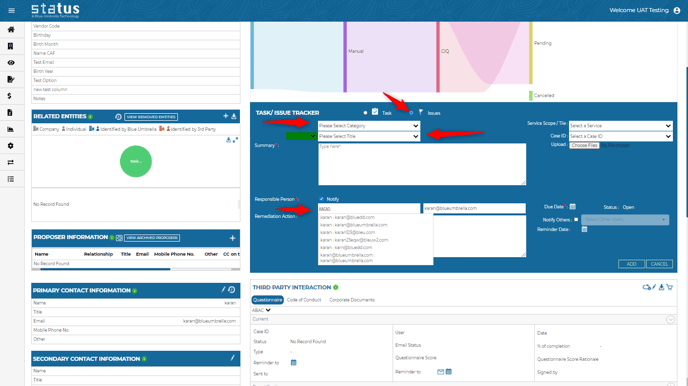The width and height of the screenshot is (688, 386).
Task: Click the green entity node in graph
Action: [136, 161]
